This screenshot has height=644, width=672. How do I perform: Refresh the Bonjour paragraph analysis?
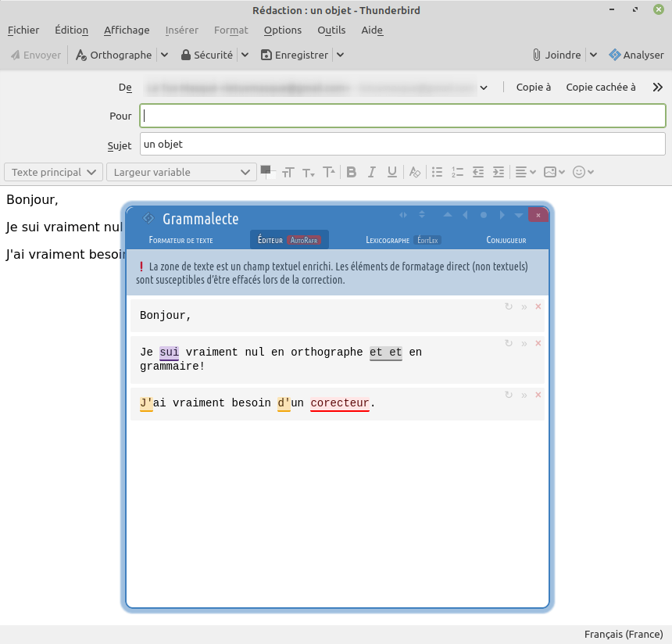[x=509, y=306]
